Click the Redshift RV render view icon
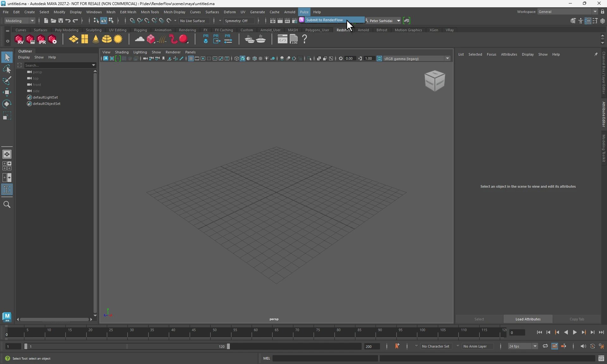Viewport: 607px width, 364px height. 19,39
